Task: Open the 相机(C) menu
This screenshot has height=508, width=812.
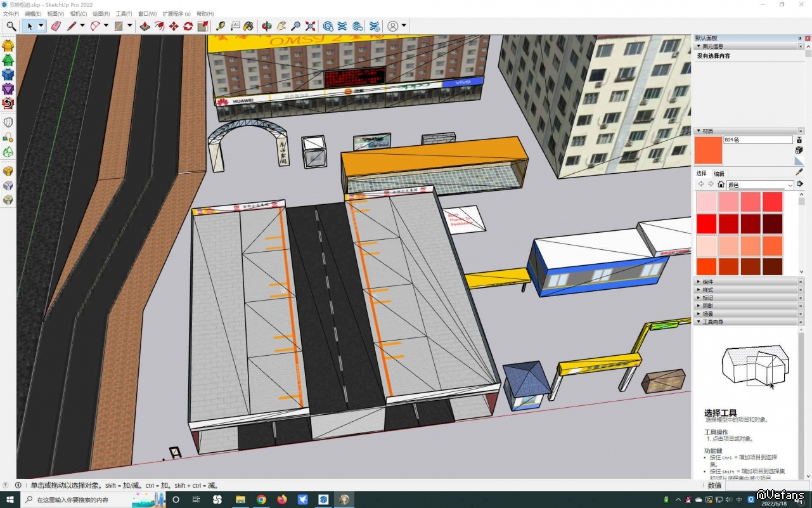Action: pyautogui.click(x=79, y=13)
